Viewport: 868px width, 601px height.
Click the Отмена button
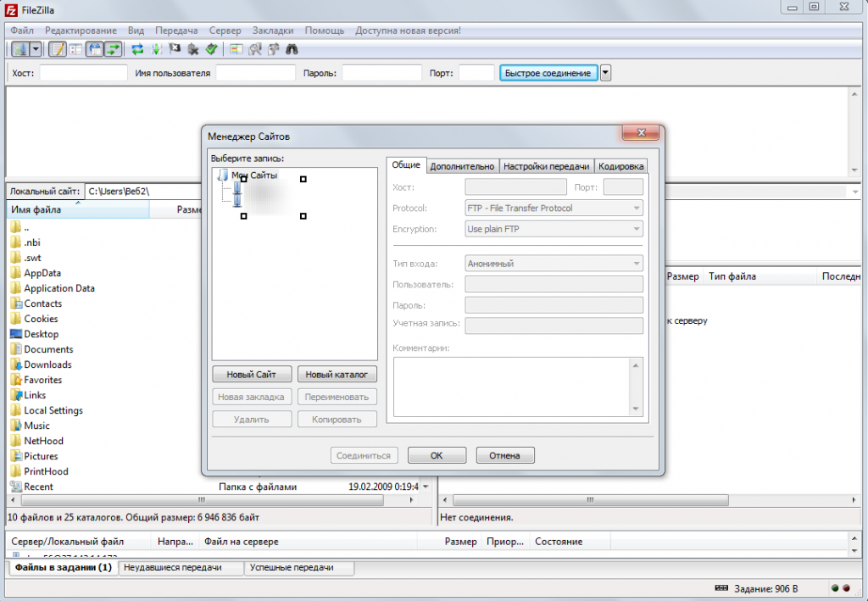point(505,455)
